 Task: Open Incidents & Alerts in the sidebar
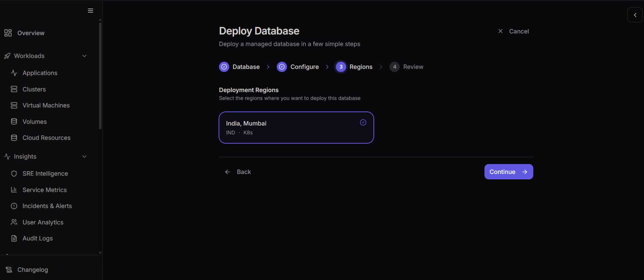pos(47,206)
